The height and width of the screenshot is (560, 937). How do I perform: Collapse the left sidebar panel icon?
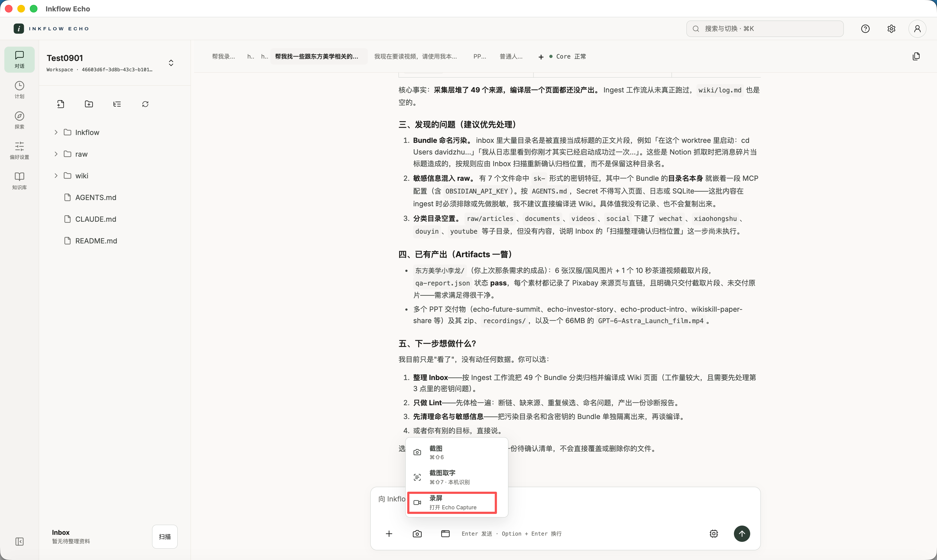pyautogui.click(x=19, y=542)
